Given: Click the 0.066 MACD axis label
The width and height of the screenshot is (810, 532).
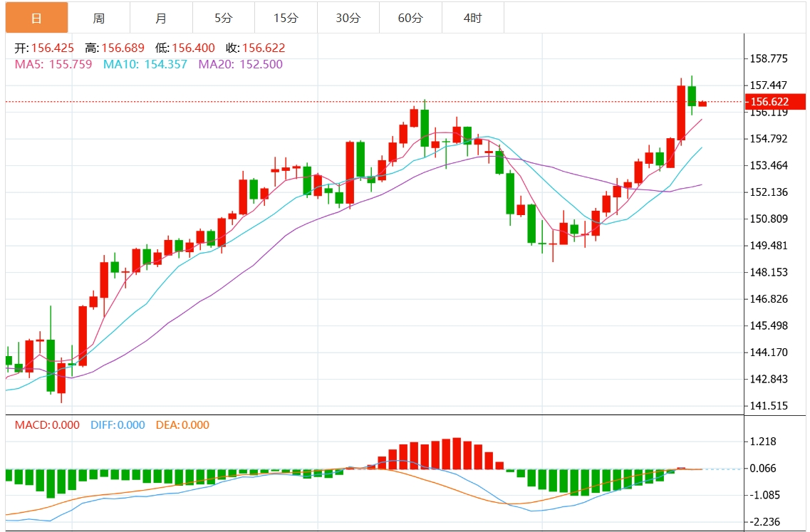Looking at the screenshot, I should (763, 469).
